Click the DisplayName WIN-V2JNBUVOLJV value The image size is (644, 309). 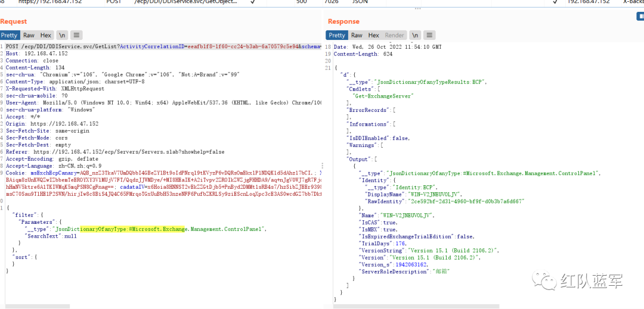tap(435, 194)
